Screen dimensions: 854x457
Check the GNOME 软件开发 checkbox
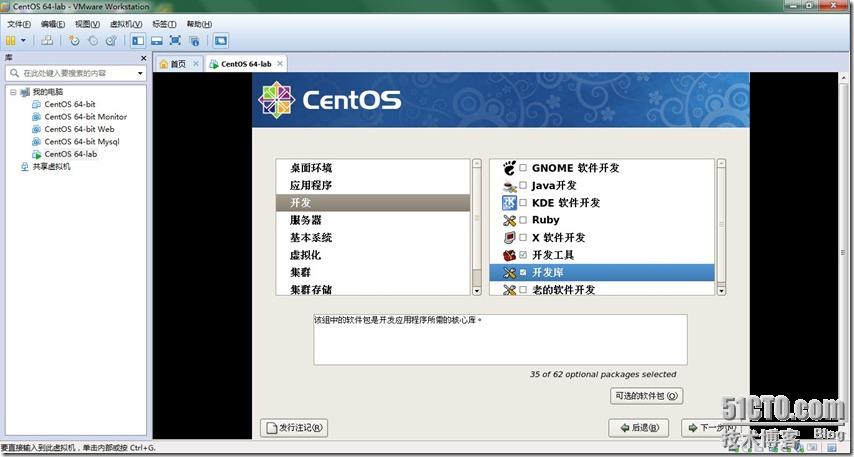click(x=523, y=168)
